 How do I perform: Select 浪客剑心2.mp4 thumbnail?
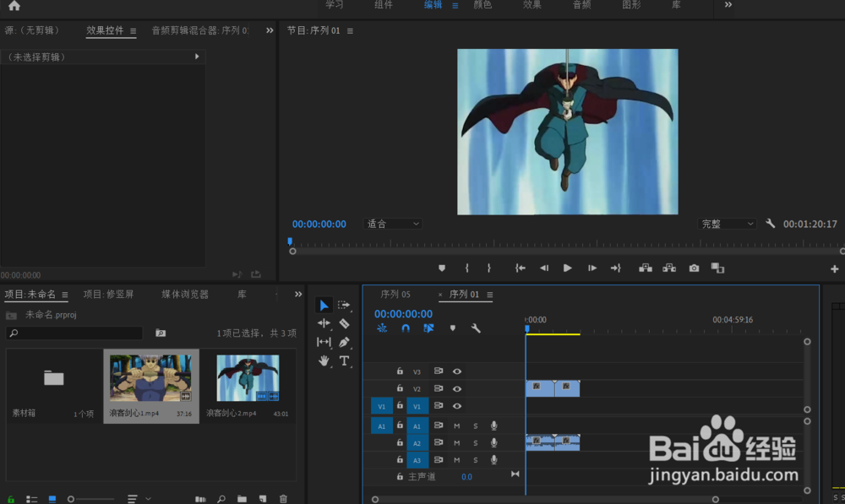(248, 378)
